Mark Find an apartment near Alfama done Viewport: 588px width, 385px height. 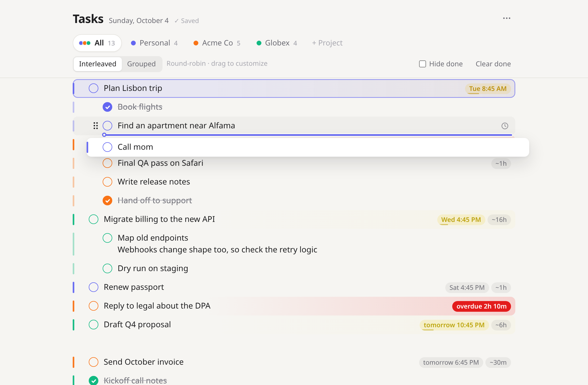107,126
